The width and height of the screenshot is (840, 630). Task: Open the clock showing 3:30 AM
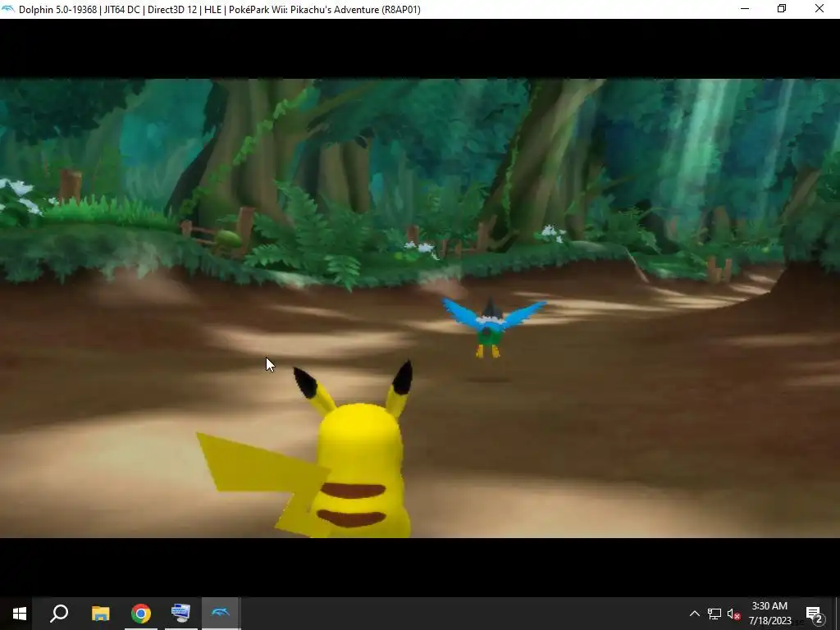tap(769, 614)
